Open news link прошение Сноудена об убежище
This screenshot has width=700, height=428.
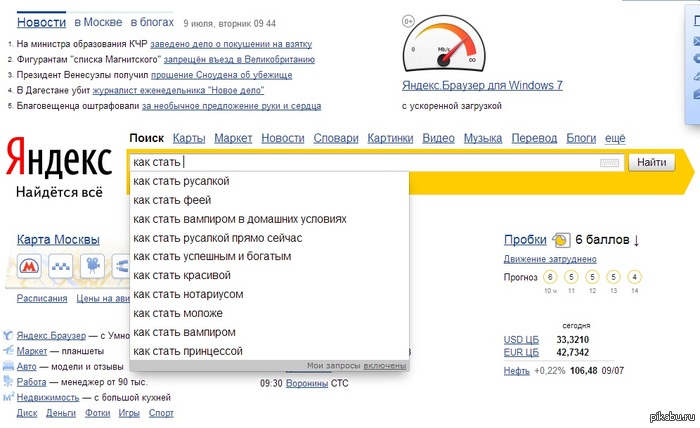[221, 75]
